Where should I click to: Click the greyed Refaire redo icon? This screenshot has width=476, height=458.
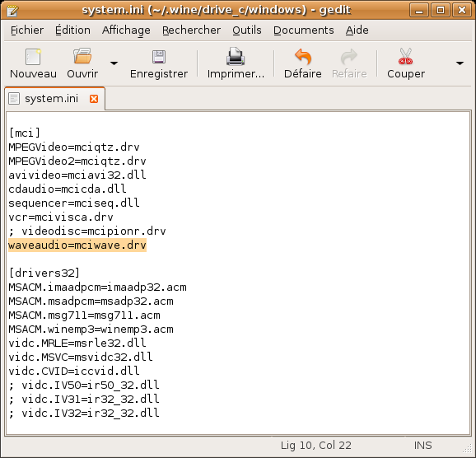tap(349, 57)
